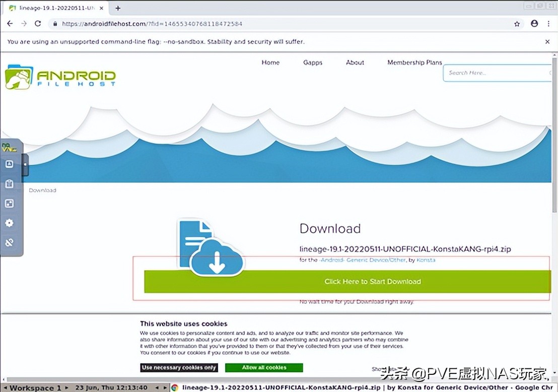Screen dimensions: 558x392
Task: Click the Download breadcrumb text
Action: click(x=42, y=190)
